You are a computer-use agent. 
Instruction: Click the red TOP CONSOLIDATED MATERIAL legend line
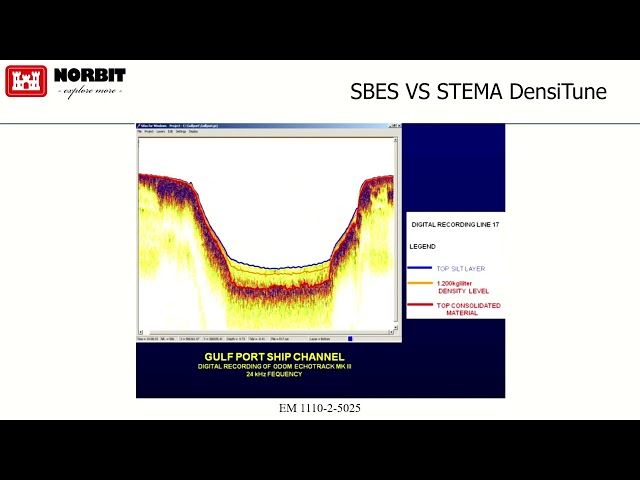click(x=420, y=304)
